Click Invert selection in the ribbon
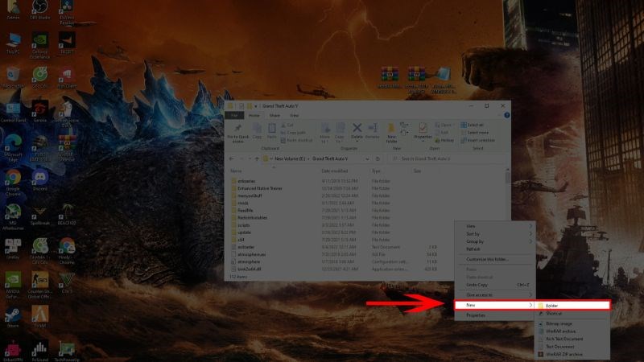 tap(477, 140)
